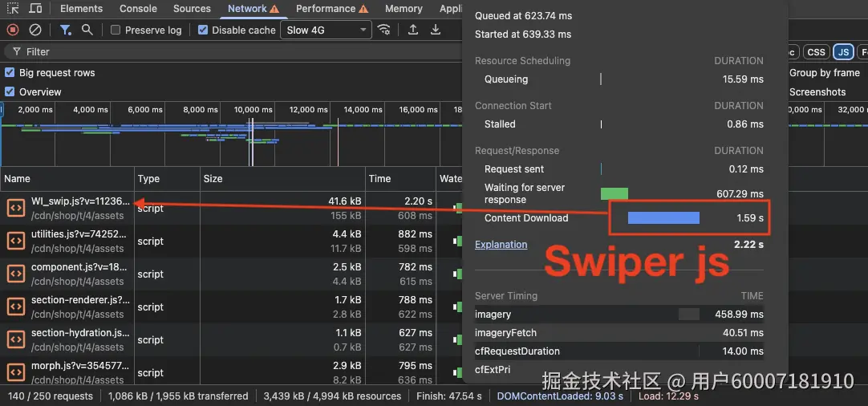The image size is (868, 406).
Task: Select WI_swip.js request row
Action: pyautogui.click(x=231, y=209)
